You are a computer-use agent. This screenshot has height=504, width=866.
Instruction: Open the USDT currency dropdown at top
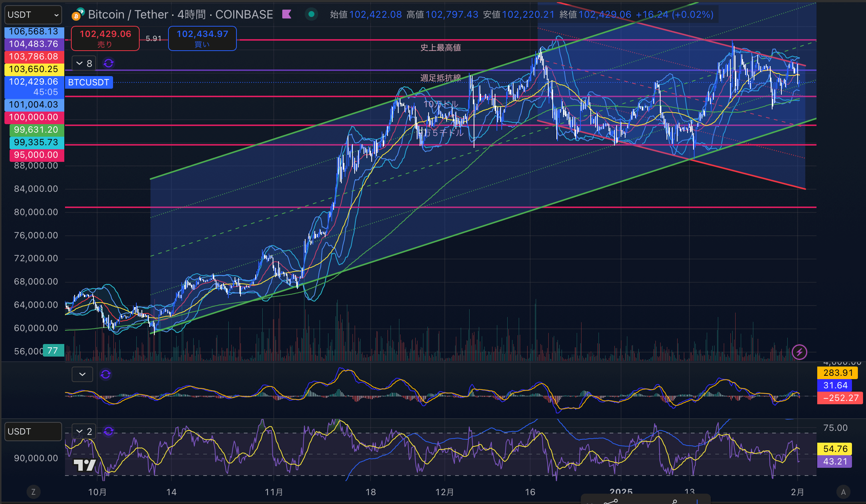click(x=33, y=15)
